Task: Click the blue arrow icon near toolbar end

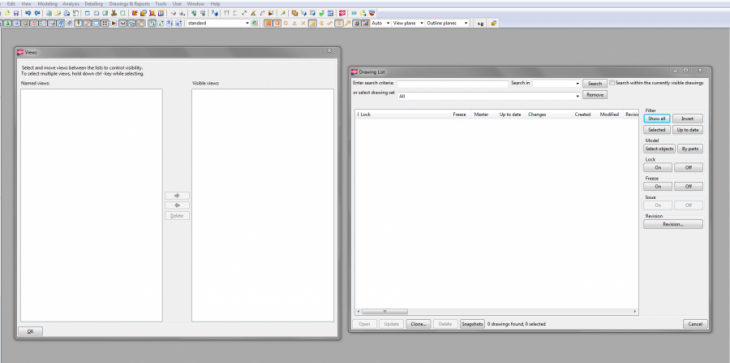Action: (354, 13)
